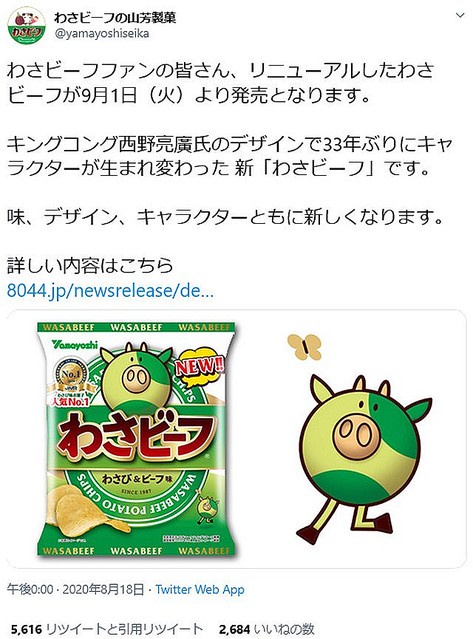Click the Yamayoshi logo on the bag
Image resolution: width=473 pixels, height=639 pixels.
(75, 345)
